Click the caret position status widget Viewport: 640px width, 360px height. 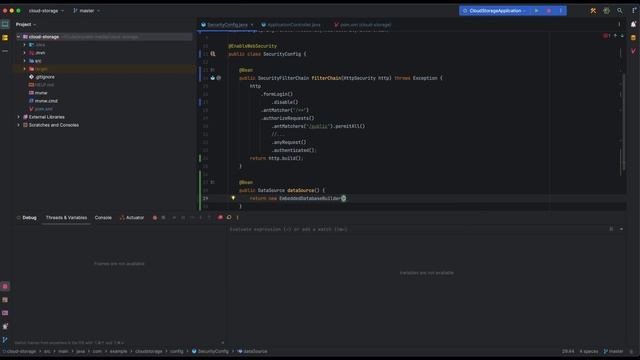tap(568, 351)
